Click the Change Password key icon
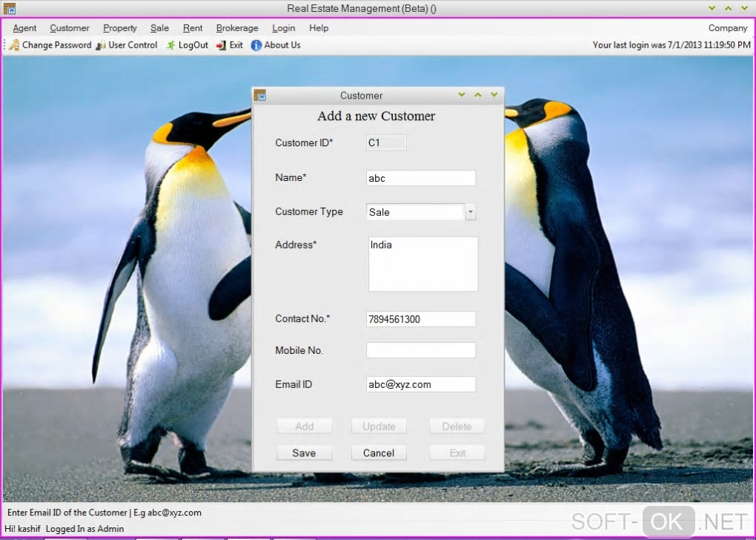 [x=15, y=45]
